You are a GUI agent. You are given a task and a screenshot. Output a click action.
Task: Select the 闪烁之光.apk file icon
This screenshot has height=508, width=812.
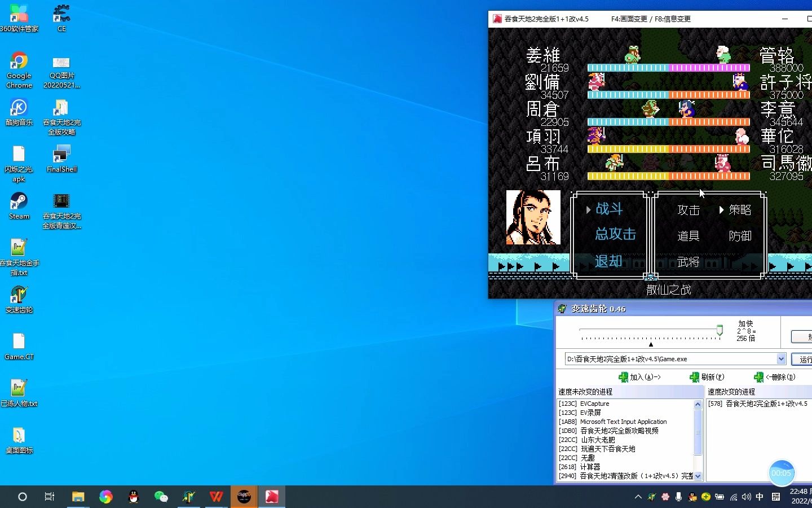coord(19,164)
